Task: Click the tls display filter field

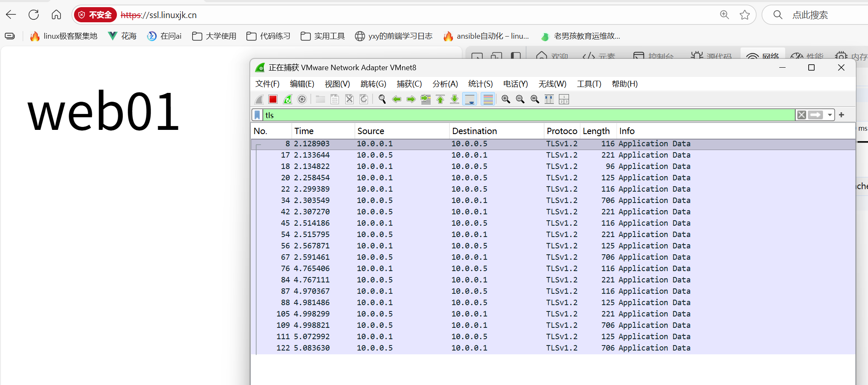Action: click(x=505, y=115)
